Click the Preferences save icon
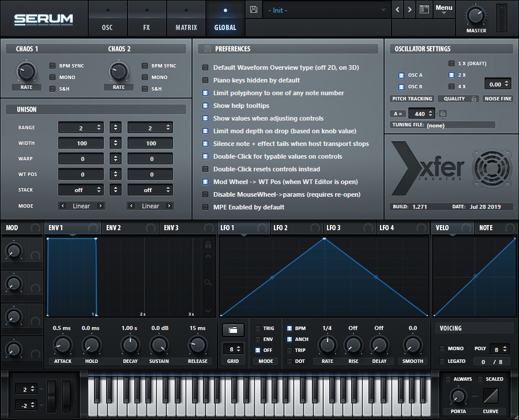 [208, 48]
